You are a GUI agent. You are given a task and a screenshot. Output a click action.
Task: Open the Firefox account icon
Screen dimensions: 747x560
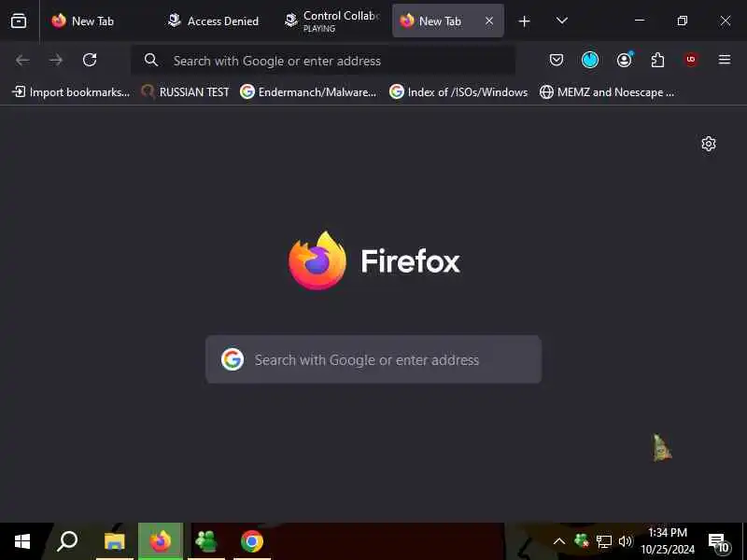click(x=624, y=60)
